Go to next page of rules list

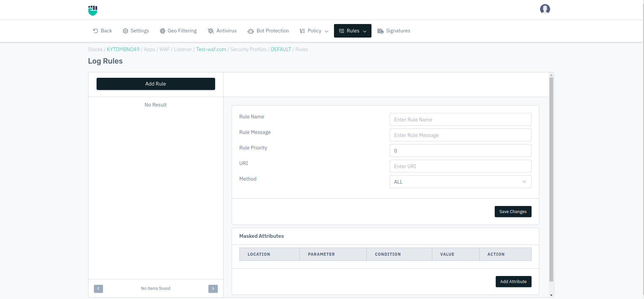click(213, 289)
